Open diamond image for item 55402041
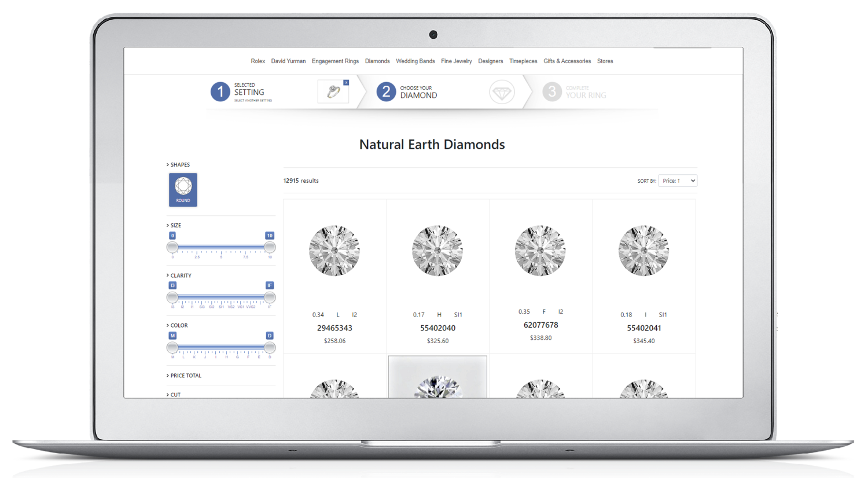Image resolution: width=868 pixels, height=478 pixels. click(x=643, y=251)
